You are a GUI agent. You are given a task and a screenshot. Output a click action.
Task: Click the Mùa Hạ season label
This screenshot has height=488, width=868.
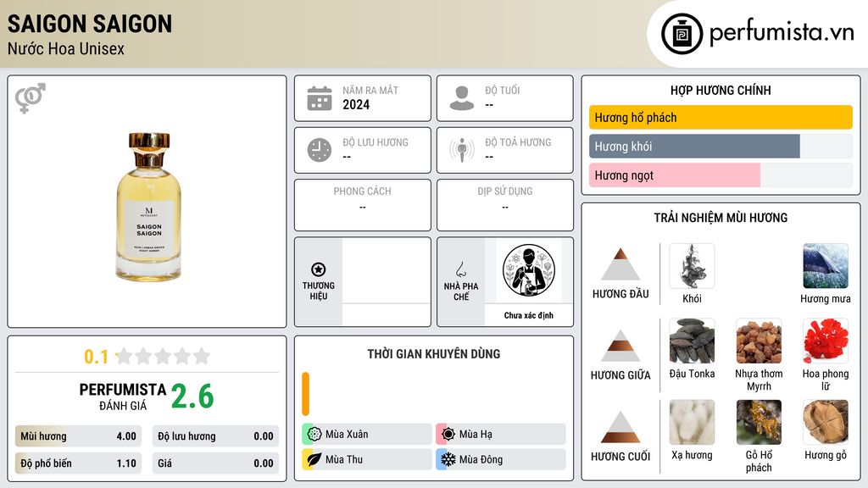(476, 435)
